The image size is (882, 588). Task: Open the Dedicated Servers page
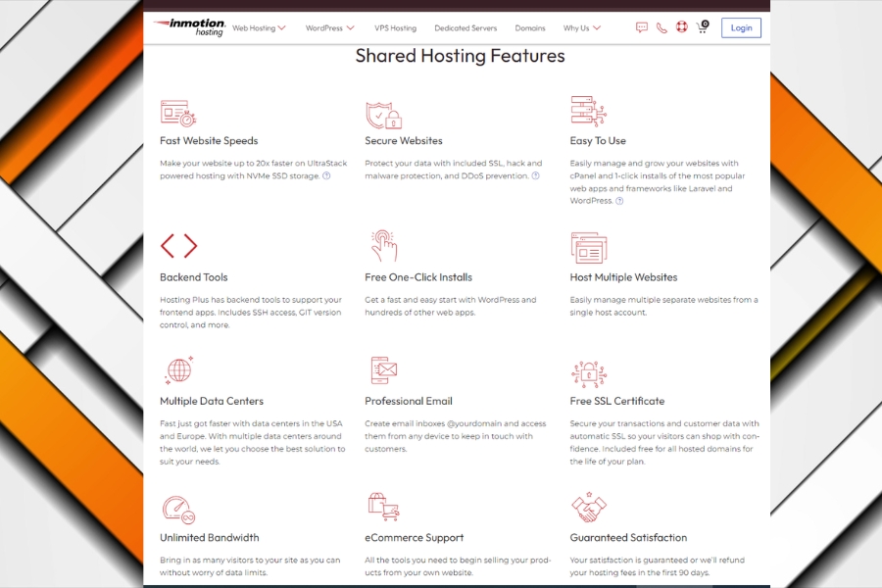coord(465,28)
